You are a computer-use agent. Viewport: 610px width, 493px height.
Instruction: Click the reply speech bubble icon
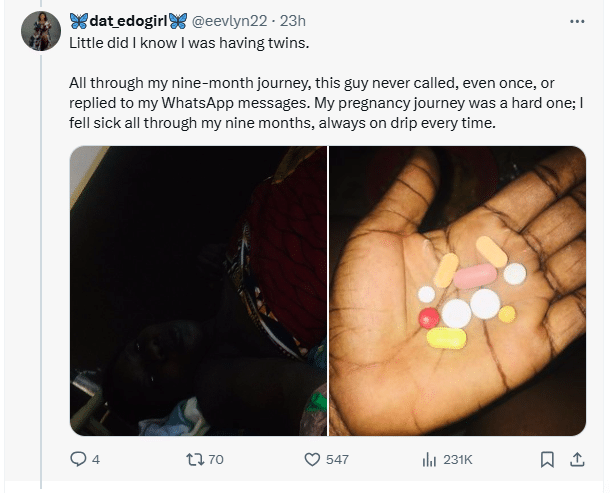pyautogui.click(x=78, y=459)
